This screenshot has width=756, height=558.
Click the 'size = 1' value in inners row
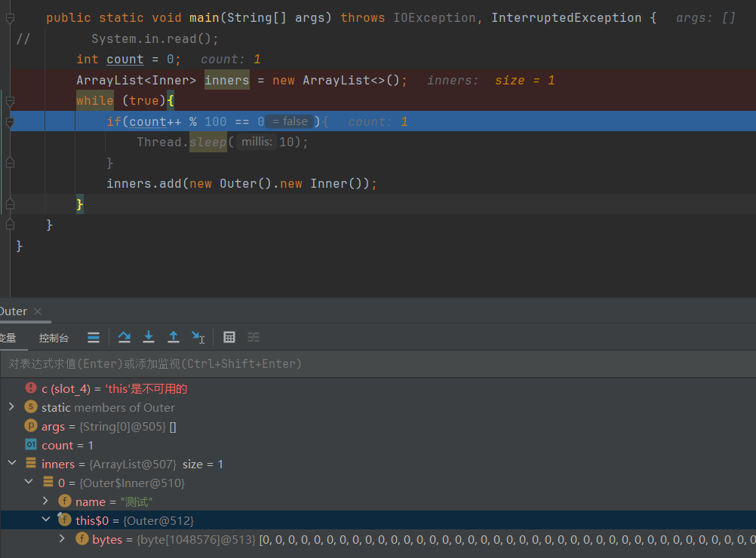(202, 464)
